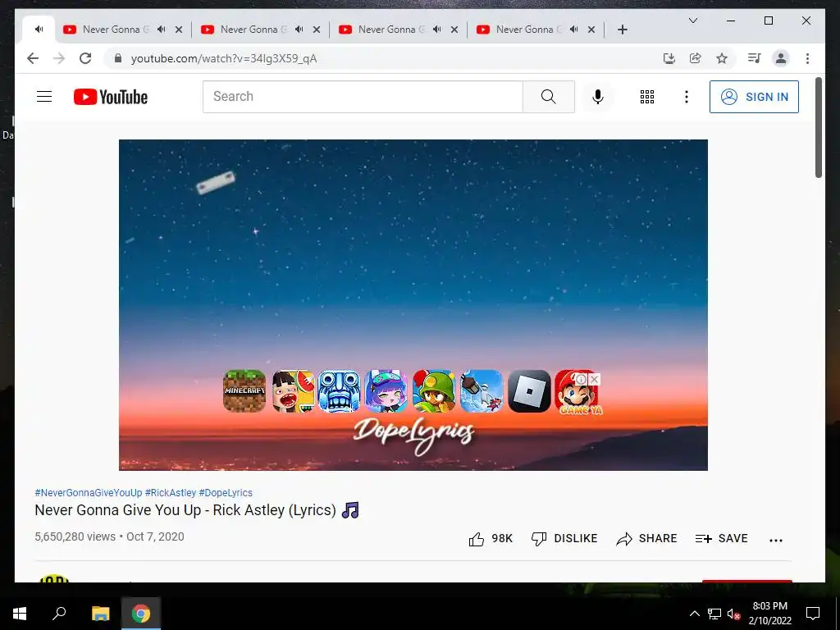The image size is (840, 630).
Task: Open the Windows Start menu
Action: (20, 614)
